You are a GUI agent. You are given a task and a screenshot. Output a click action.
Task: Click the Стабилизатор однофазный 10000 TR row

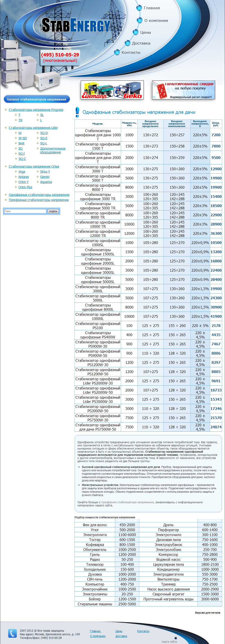click(148, 224)
